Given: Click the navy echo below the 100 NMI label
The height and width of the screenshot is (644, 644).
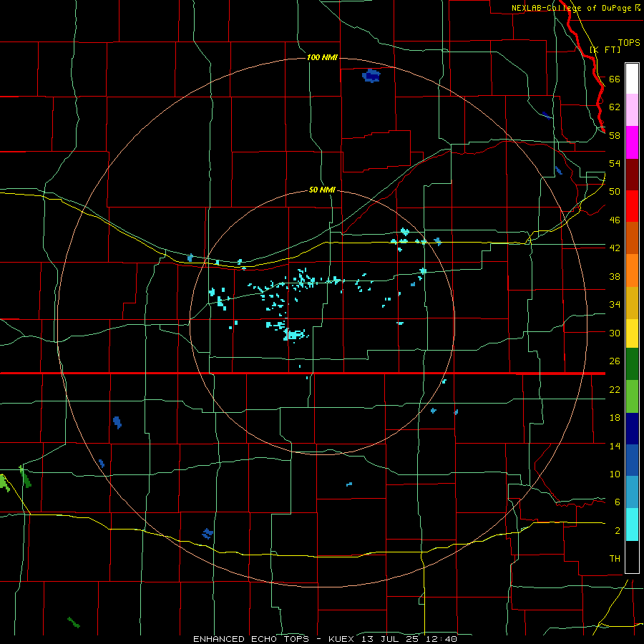Looking at the screenshot, I should pyautogui.click(x=371, y=76).
